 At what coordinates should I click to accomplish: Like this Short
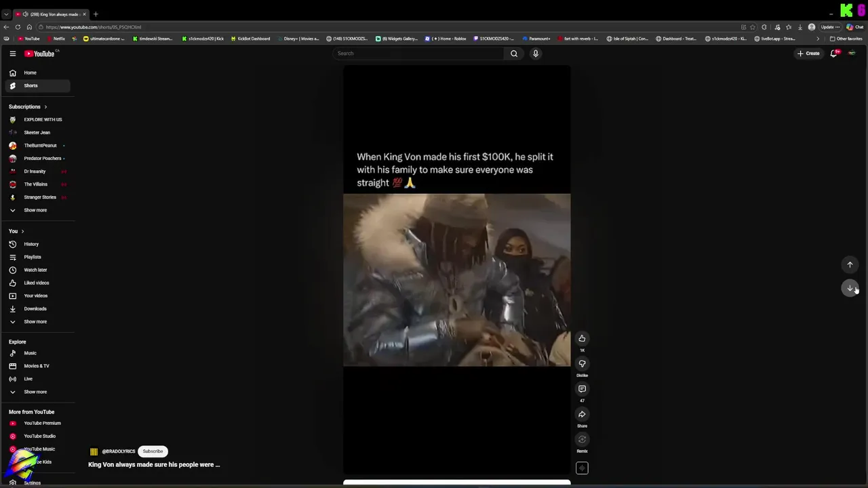[582, 338]
